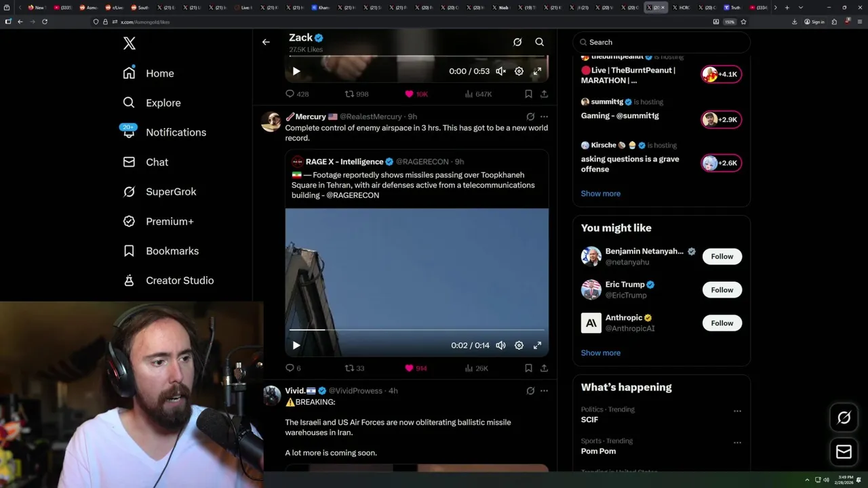Open Notifications in the sidebar
Image resolution: width=868 pixels, height=488 pixels.
[x=164, y=132]
